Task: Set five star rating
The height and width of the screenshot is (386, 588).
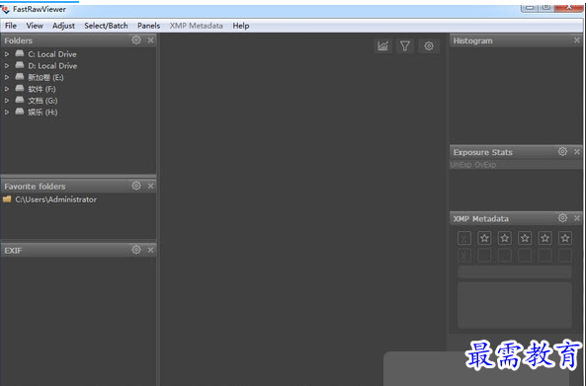Action: click(x=565, y=238)
